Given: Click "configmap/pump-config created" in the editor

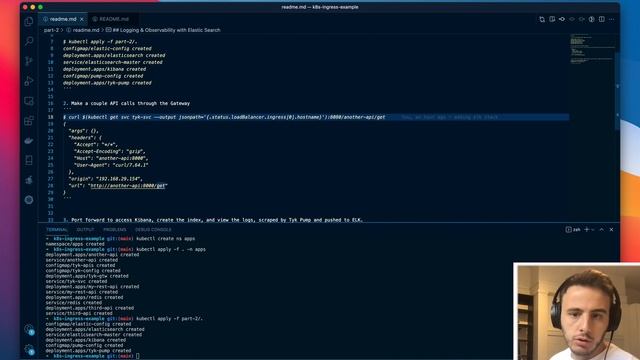Looking at the screenshot, I should (x=103, y=76).
